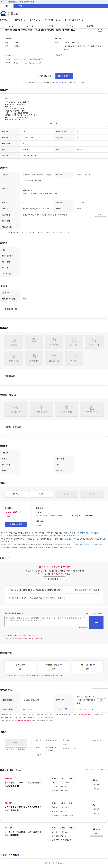
Task: Click the 보양보조시설 welfare icon
Action: (x=54, y=358)
